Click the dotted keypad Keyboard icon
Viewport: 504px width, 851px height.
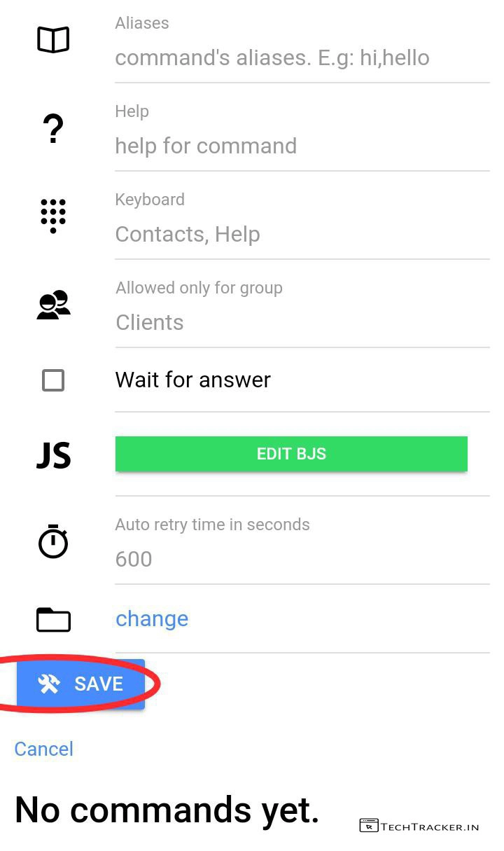(x=53, y=216)
